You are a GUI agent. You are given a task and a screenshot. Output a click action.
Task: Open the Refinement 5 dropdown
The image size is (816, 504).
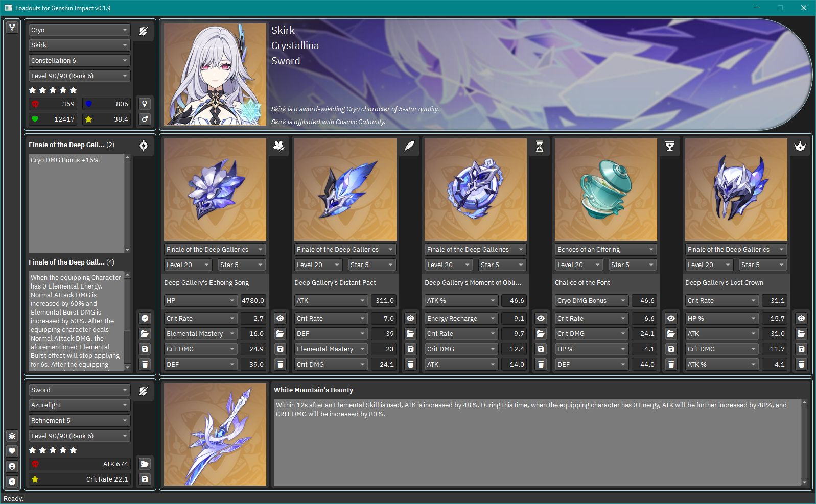pyautogui.click(x=79, y=421)
